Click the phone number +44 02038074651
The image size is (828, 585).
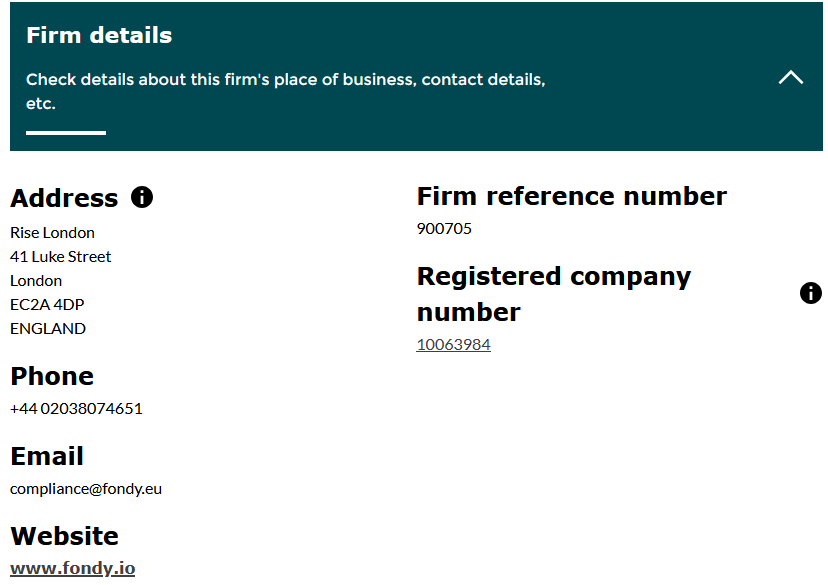pos(76,408)
